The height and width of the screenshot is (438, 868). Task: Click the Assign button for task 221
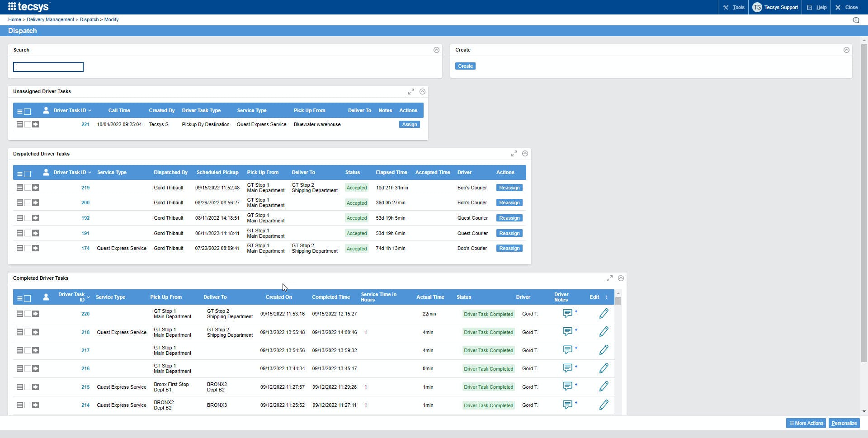(409, 124)
